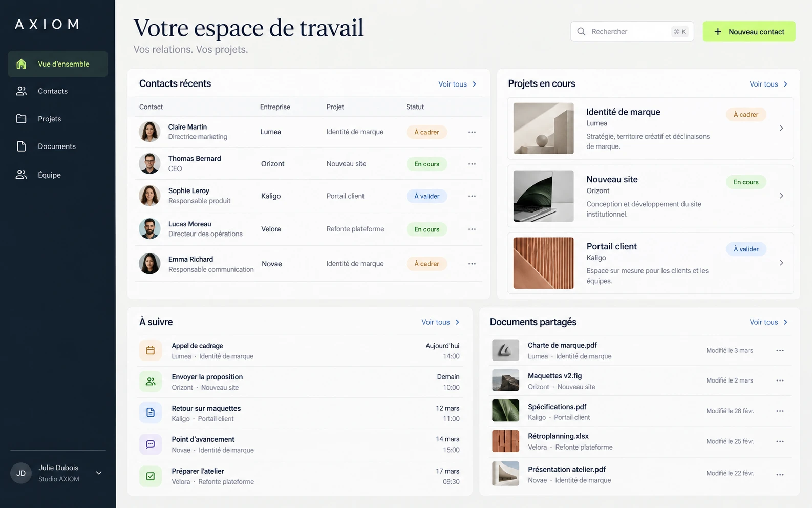Click Voir tous in Documents partagés
This screenshot has height=508, width=812.
[768, 322]
